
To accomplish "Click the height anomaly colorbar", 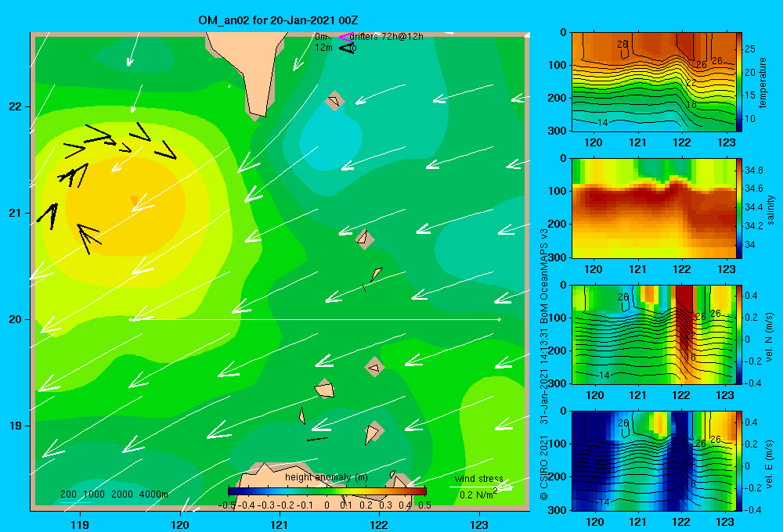I will (327, 491).
